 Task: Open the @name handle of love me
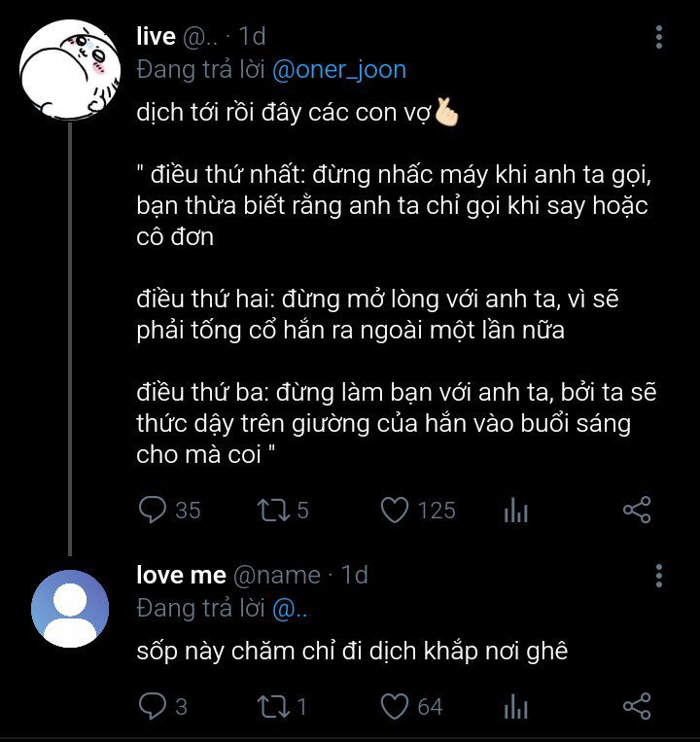276,575
